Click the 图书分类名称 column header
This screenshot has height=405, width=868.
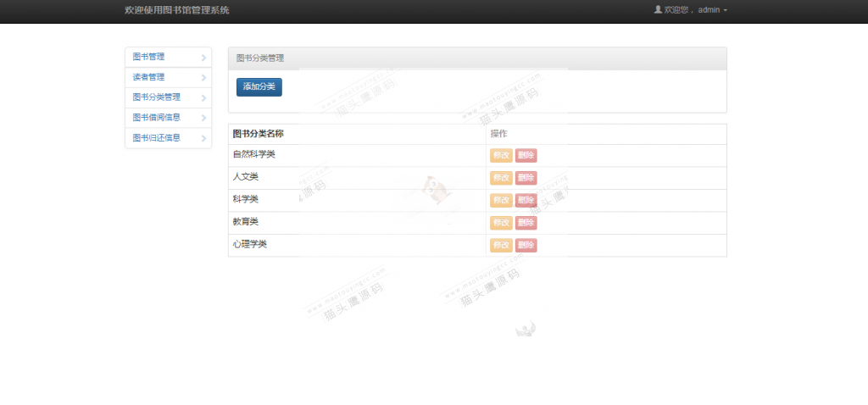258,134
